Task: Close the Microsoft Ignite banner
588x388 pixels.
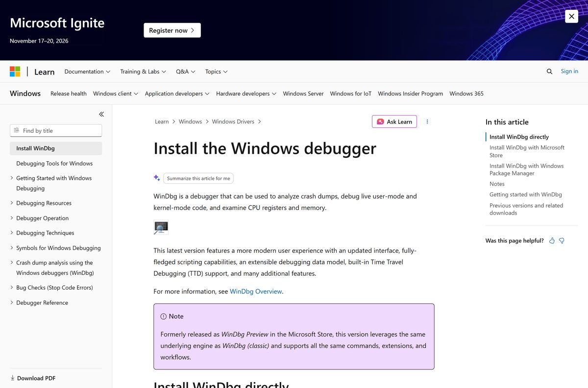Action: coord(571,16)
